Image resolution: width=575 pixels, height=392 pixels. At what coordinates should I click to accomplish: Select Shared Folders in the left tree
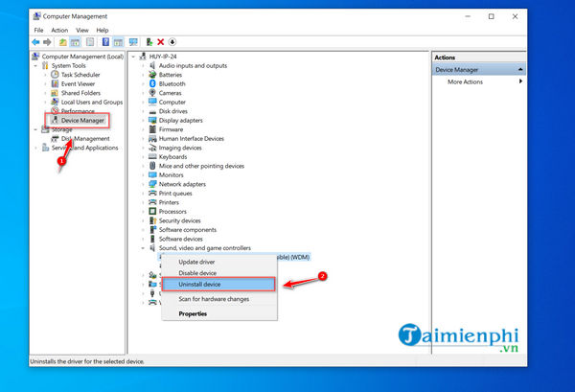point(80,93)
